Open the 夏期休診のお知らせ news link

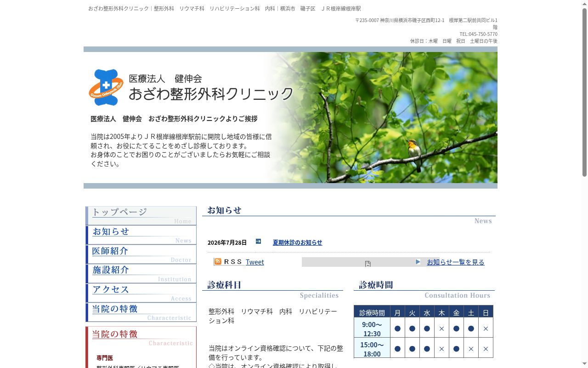click(297, 242)
